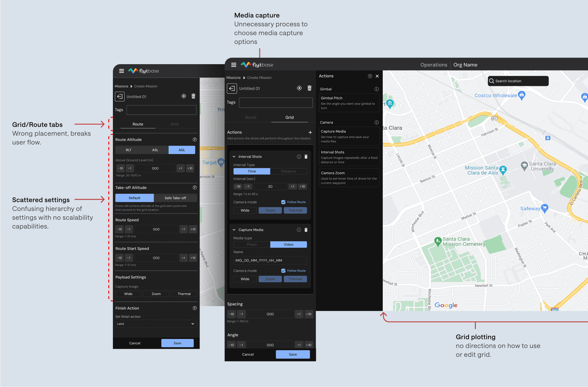Click Safe Take-off option
Screen dimensions: 588x387
coord(175,198)
